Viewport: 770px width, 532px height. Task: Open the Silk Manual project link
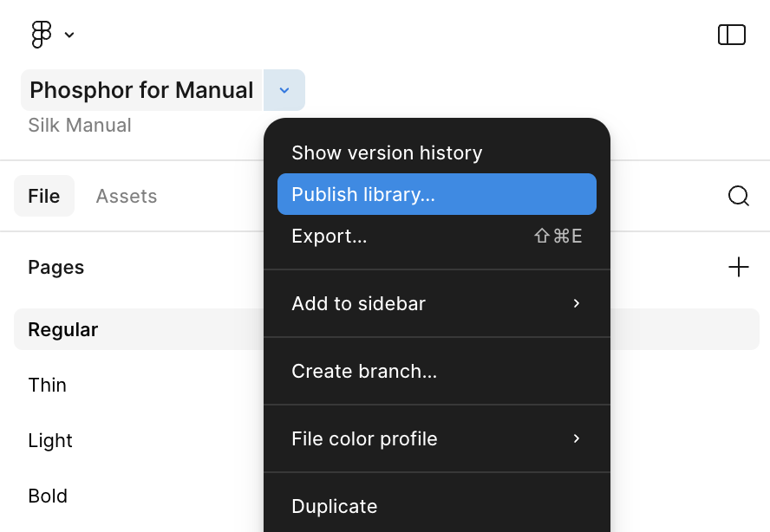(x=79, y=125)
